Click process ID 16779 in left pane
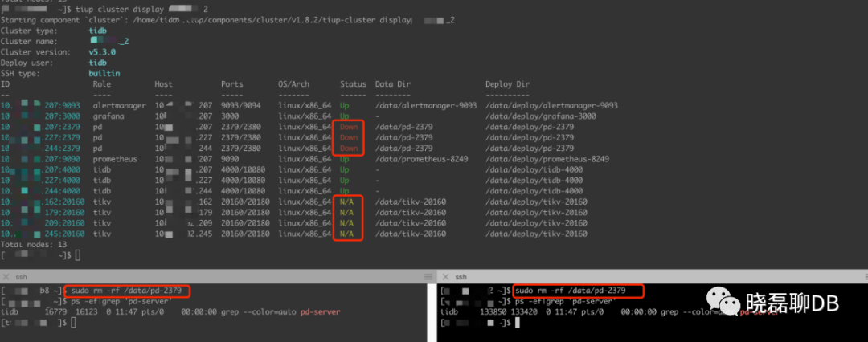This screenshot has height=342, width=868. tap(55, 312)
